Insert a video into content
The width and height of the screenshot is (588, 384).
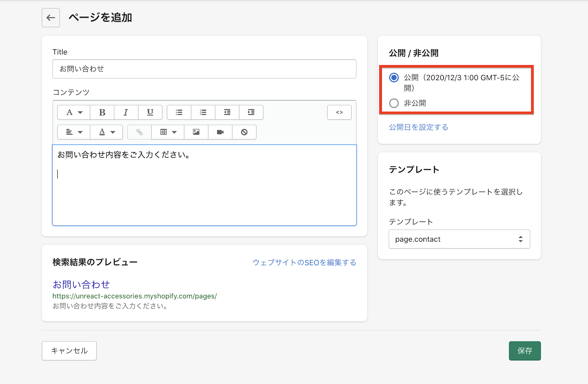[x=220, y=132]
